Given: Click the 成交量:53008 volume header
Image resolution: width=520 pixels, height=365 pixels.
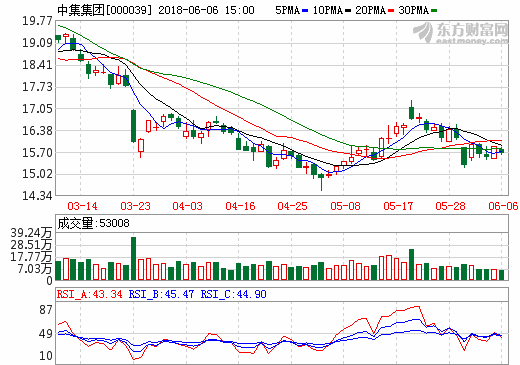Looking at the screenshot, I should point(93,223).
